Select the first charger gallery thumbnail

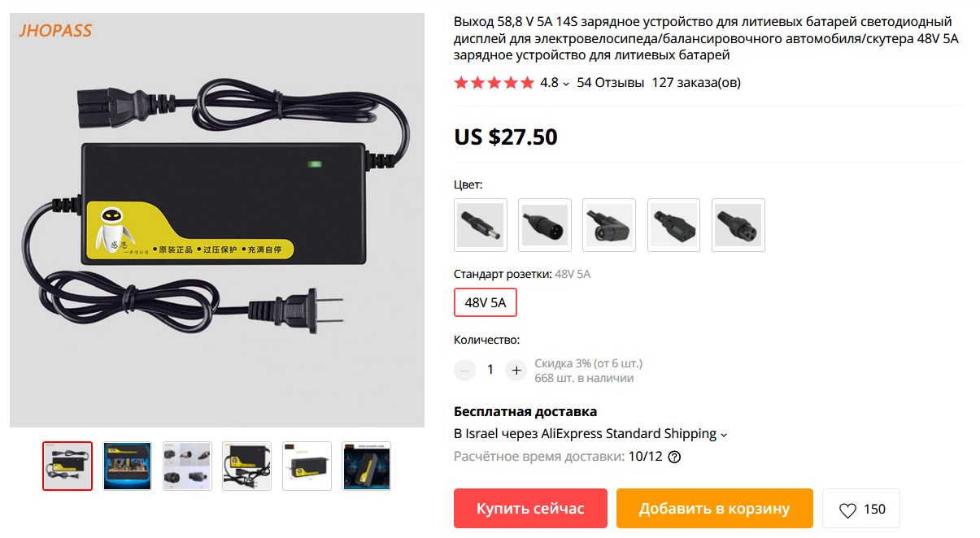(68, 466)
